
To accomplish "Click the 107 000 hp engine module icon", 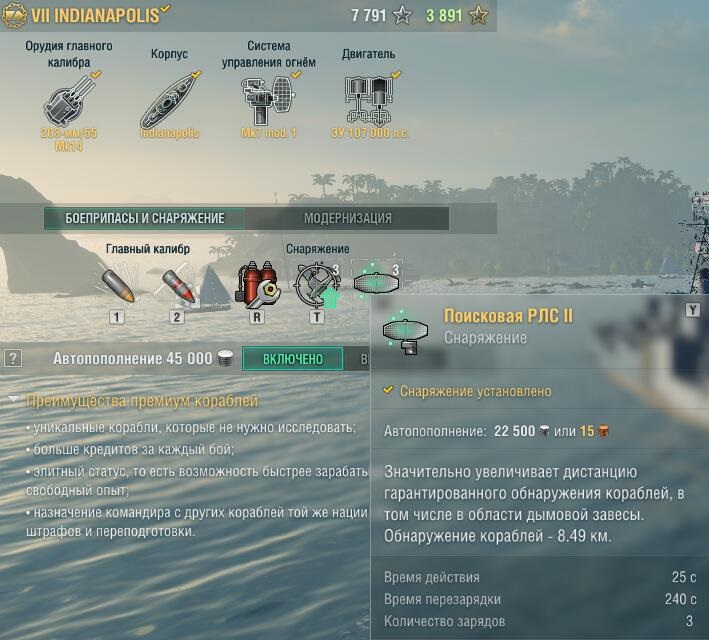I will [x=369, y=100].
